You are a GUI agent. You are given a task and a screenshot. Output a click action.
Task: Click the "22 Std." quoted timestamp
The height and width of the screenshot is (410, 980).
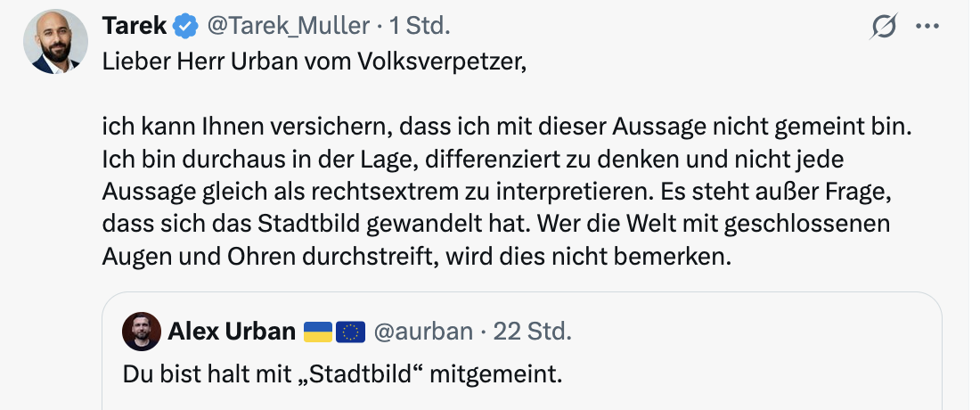[x=532, y=332]
